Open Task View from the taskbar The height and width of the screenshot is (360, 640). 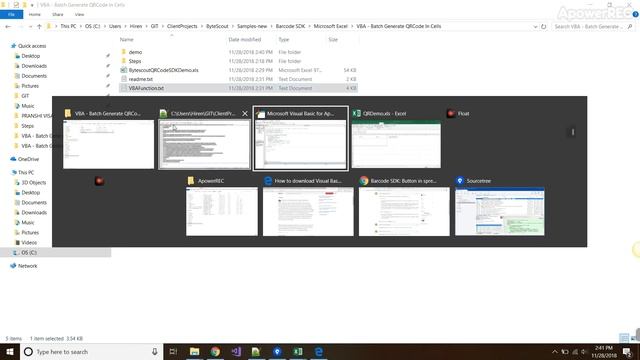click(173, 351)
